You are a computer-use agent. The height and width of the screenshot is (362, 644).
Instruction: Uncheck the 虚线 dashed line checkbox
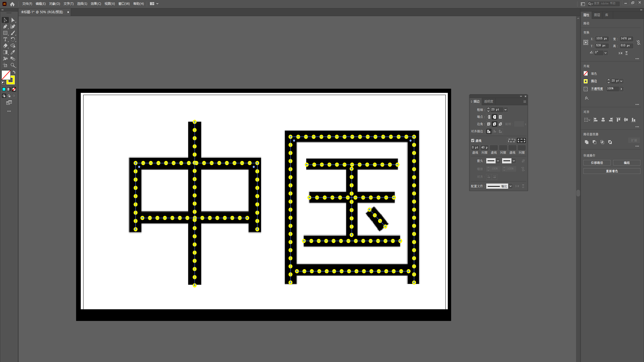(x=473, y=141)
